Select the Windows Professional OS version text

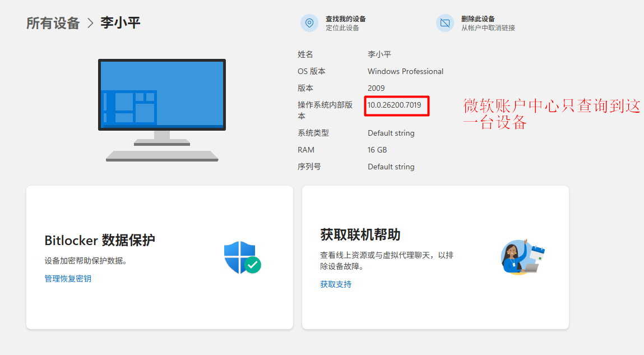click(x=405, y=71)
